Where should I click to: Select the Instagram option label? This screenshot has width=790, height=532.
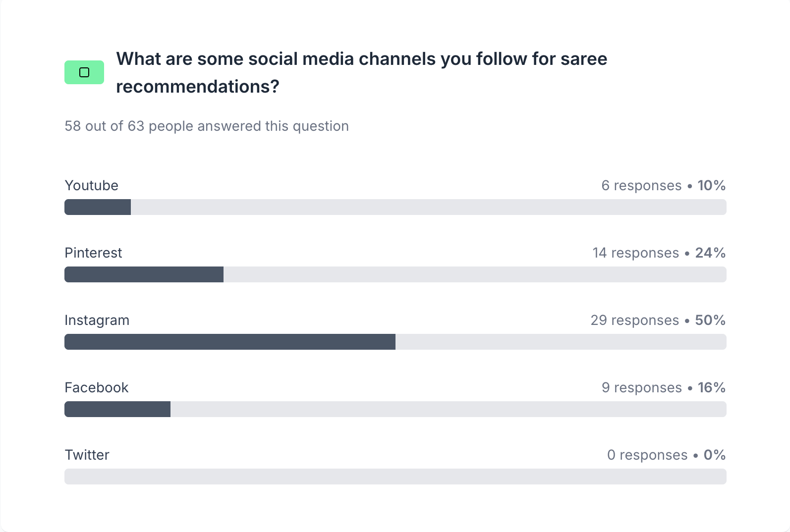[97, 320]
